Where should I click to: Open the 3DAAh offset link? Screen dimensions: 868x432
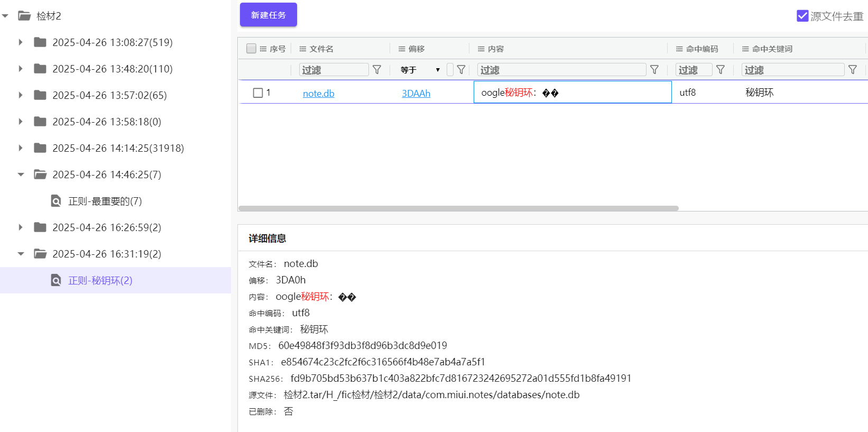(416, 94)
